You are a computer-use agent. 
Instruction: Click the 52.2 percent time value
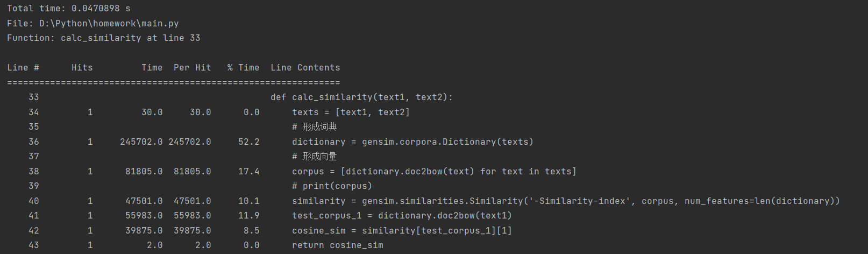[x=248, y=142]
